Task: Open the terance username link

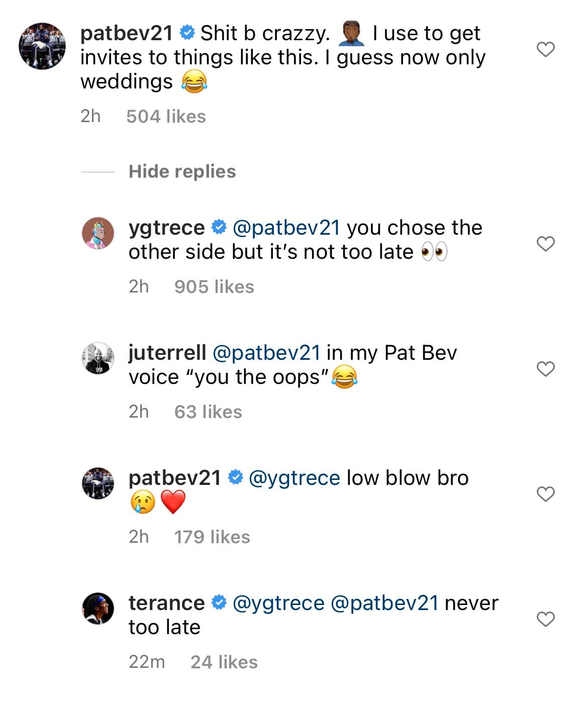Action: click(x=166, y=603)
